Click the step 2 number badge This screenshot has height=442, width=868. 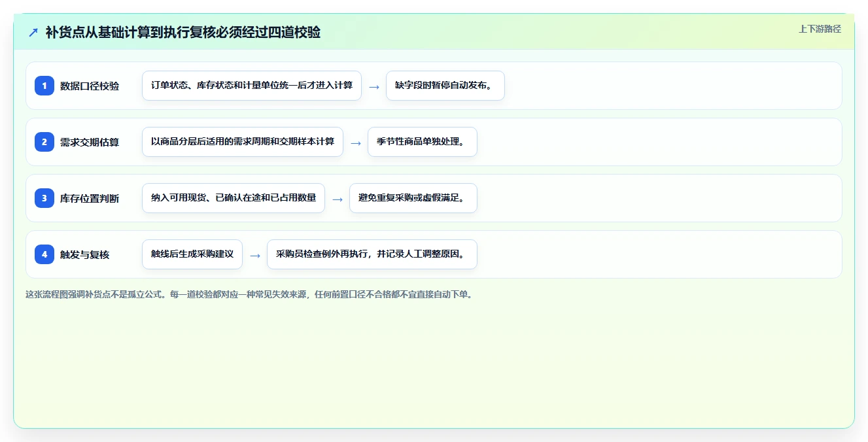click(44, 142)
